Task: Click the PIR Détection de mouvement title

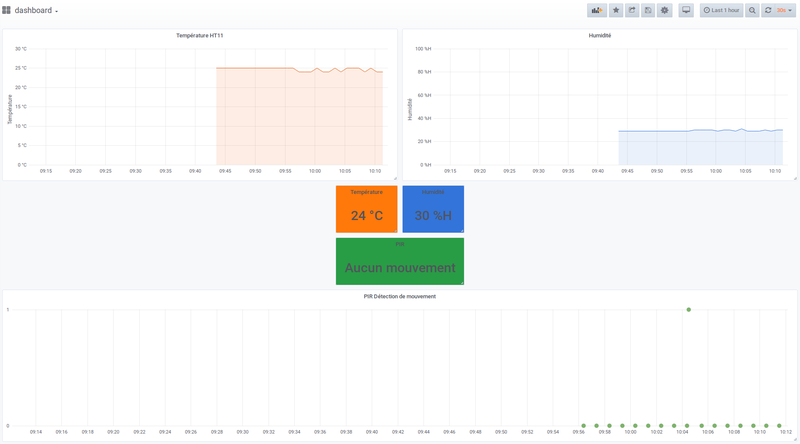Action: 399,296
